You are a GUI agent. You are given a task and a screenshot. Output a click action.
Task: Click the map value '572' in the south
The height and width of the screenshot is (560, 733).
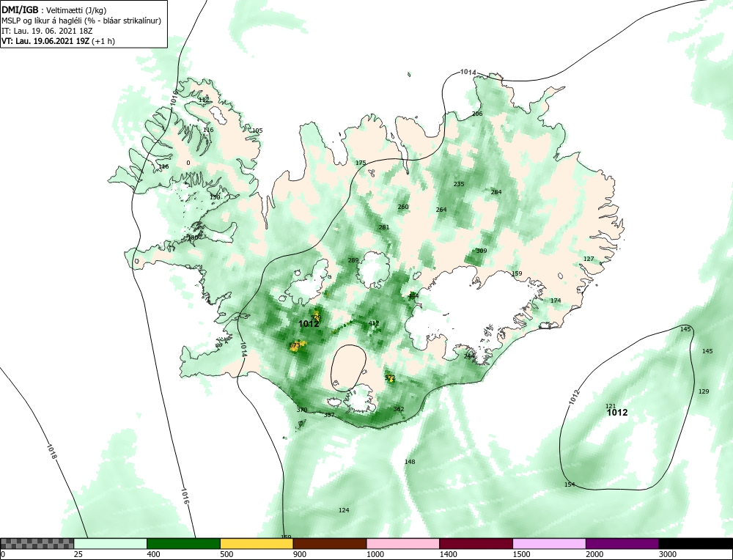point(391,377)
